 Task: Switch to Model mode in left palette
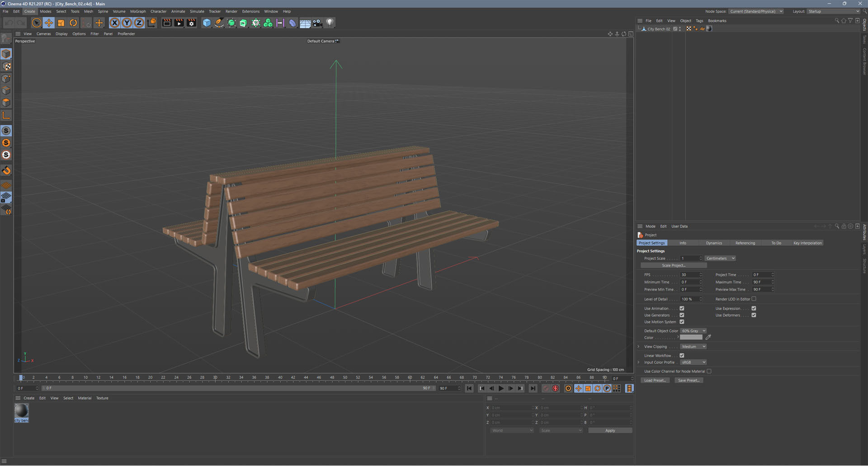6,54
